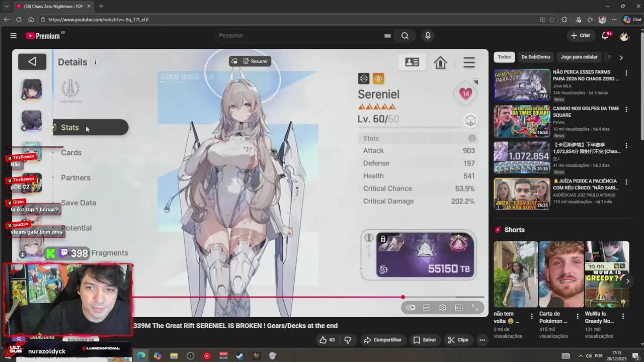Image resolution: width=644 pixels, height=362 pixels.
Task: Click the game home house icon
Action: (441, 62)
